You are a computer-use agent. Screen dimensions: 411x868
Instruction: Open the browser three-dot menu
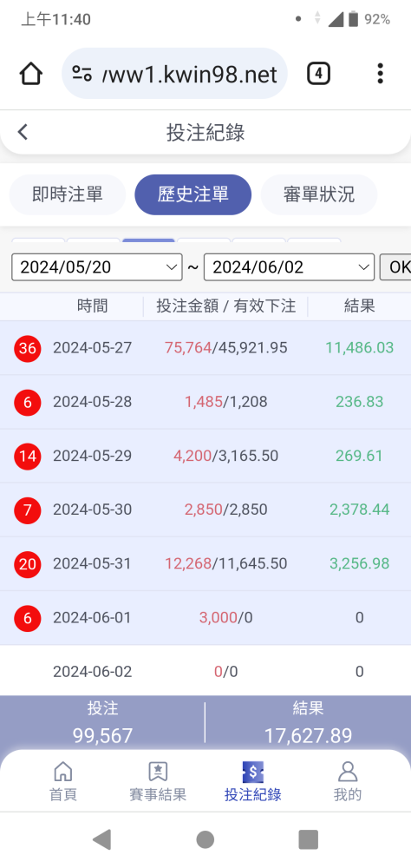[x=380, y=73]
